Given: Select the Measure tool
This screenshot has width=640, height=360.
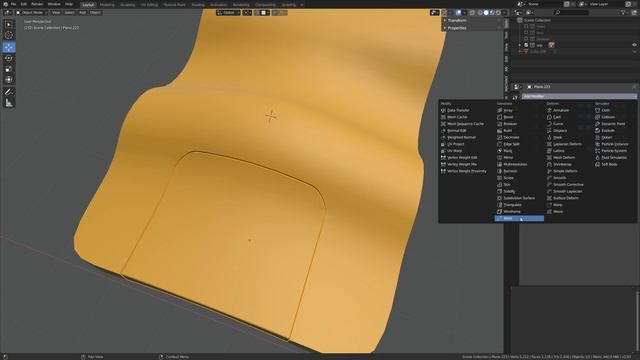Looking at the screenshot, I should click(9, 103).
